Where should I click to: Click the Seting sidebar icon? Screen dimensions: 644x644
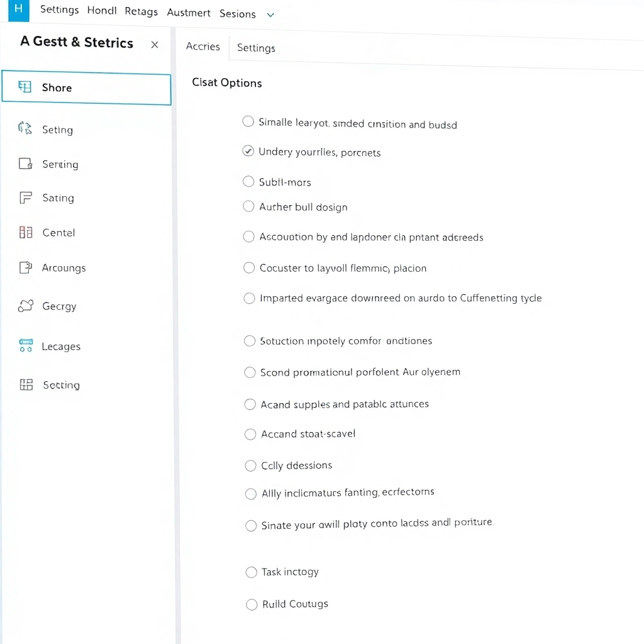click(x=24, y=129)
